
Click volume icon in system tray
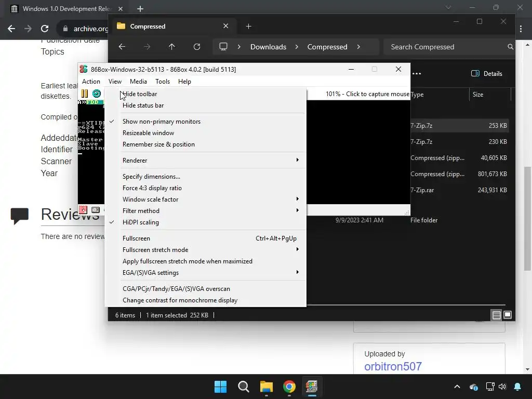point(502,387)
